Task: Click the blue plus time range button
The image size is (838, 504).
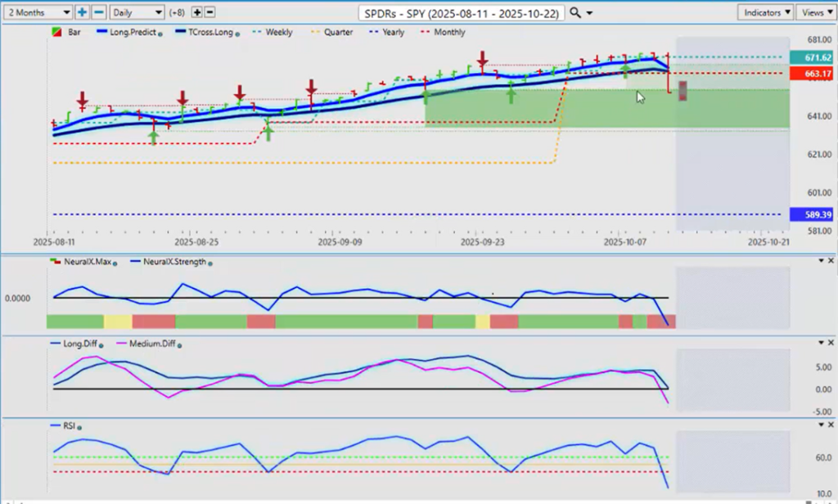Action: coord(82,12)
